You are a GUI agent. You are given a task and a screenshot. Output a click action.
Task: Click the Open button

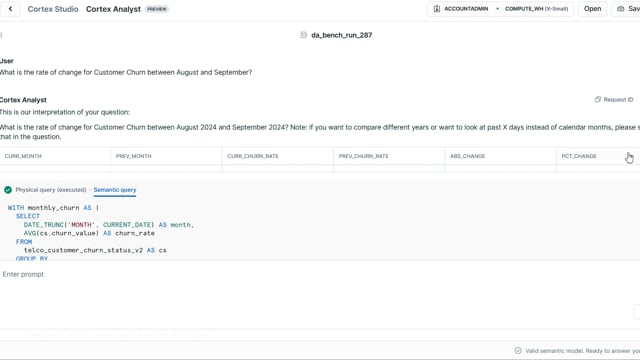pyautogui.click(x=592, y=9)
